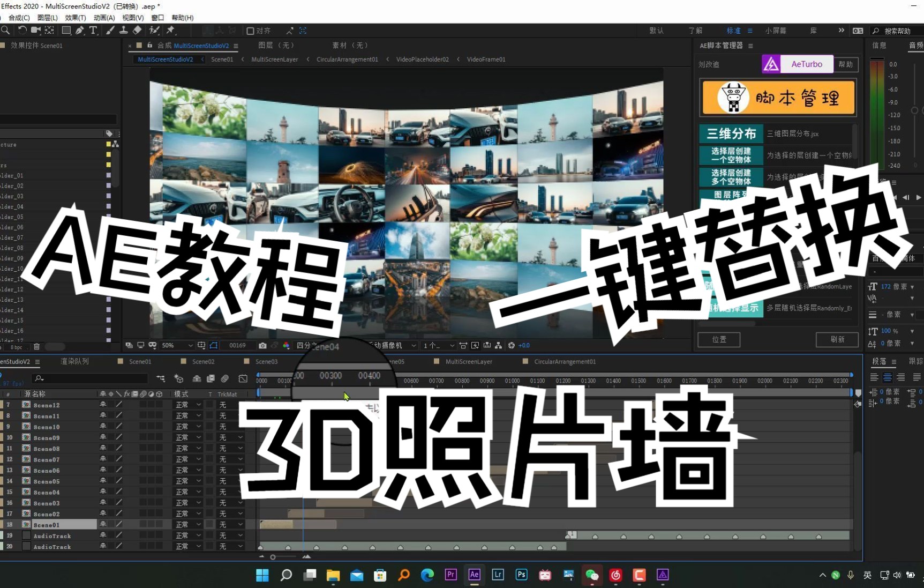
Task: Select the Rotation tool in the toolbar
Action: point(22,31)
